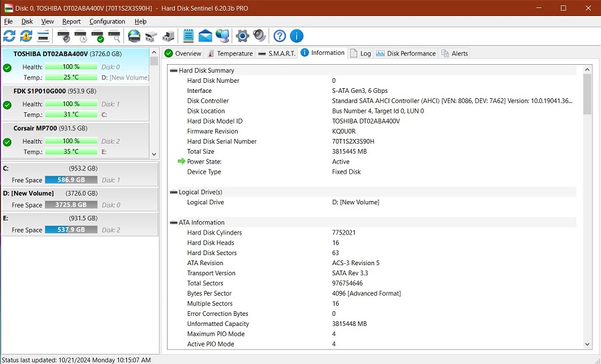This screenshot has height=364, width=601.
Task: Open configuration via the gear icon
Action: click(x=242, y=36)
